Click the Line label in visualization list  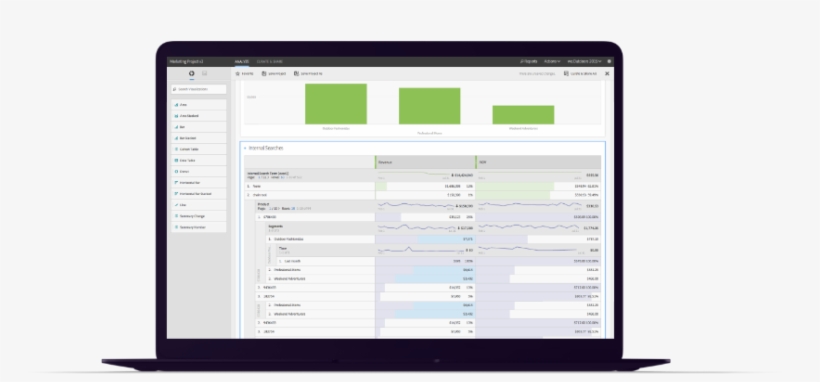coord(183,205)
